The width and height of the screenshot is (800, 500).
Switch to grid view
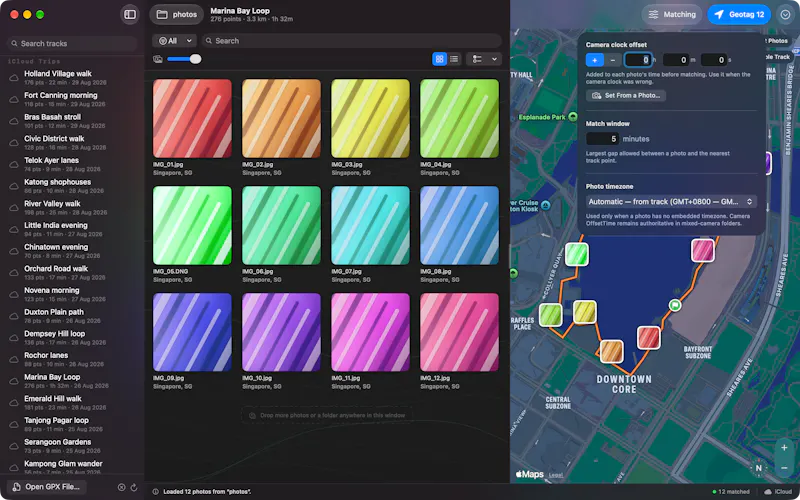[x=439, y=59]
